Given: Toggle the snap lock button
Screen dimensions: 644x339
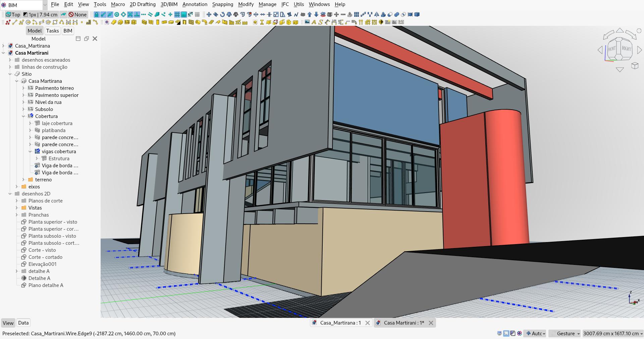Looking at the screenshot, I should tap(96, 14).
